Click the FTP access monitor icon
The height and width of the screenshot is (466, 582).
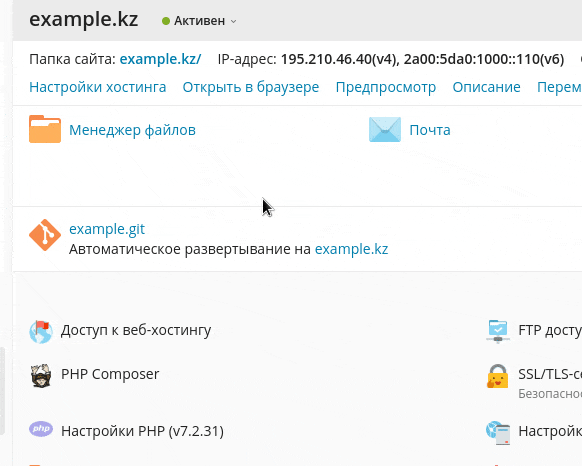pyautogui.click(x=498, y=331)
